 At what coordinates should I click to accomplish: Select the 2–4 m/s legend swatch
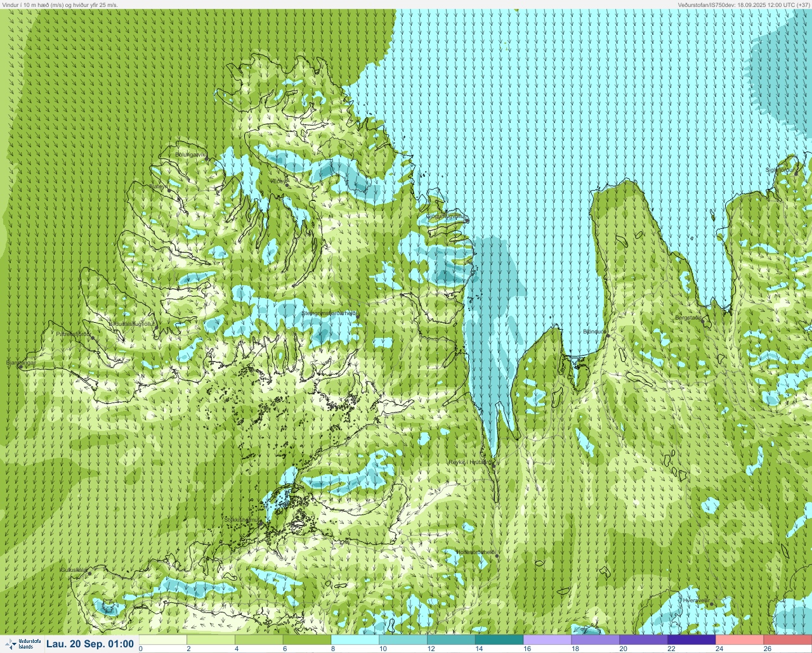(211, 640)
